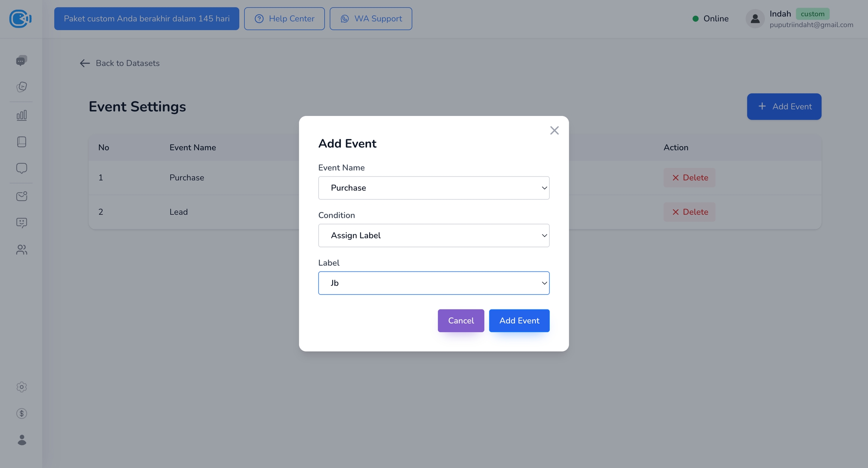
Task: Open the Label dropdown showing Jb
Action: click(434, 283)
